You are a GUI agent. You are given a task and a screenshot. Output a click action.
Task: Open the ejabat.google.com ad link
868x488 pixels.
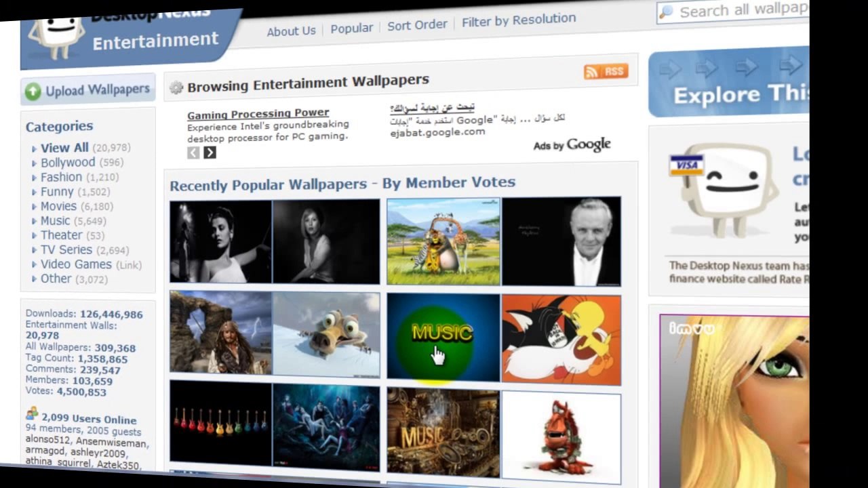click(437, 132)
